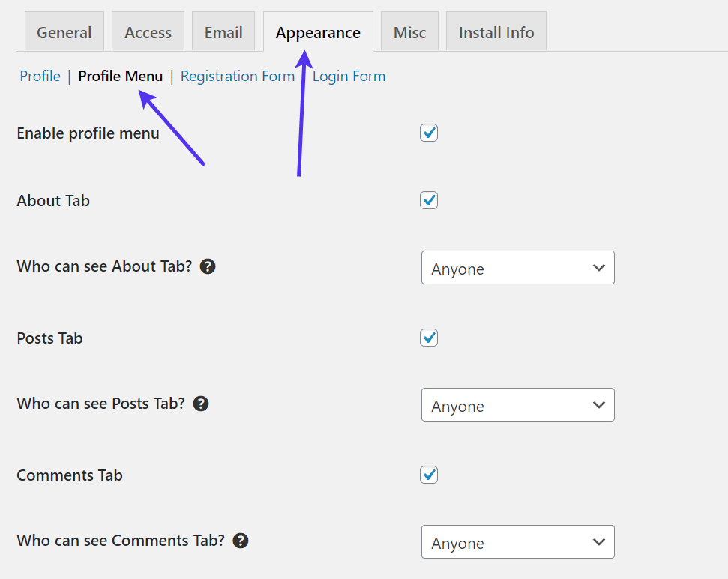Open the Install Info tab
Viewport: 728px width, 579px height.
click(x=496, y=31)
